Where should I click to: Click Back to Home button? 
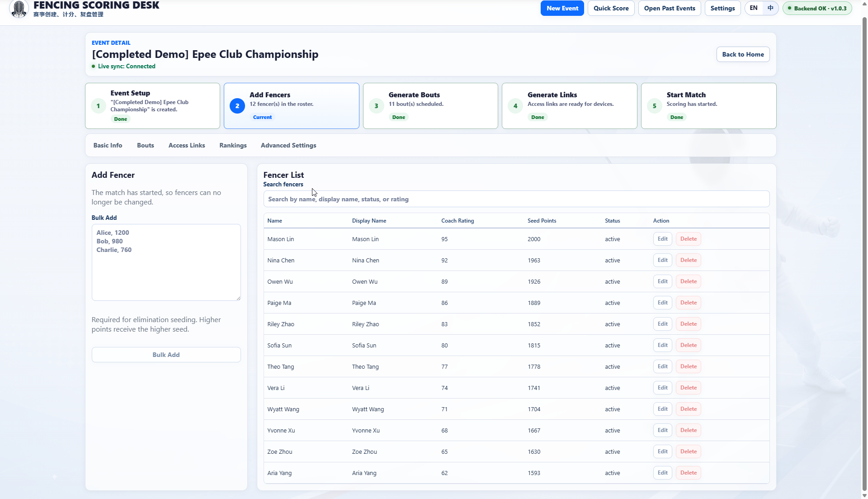tap(743, 54)
